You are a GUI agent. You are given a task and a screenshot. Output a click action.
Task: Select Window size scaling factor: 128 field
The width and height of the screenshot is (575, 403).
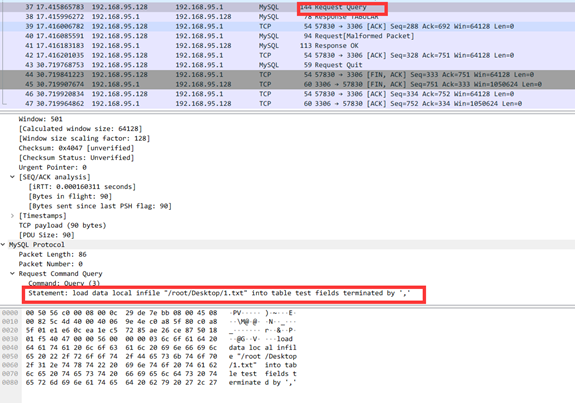point(84,138)
